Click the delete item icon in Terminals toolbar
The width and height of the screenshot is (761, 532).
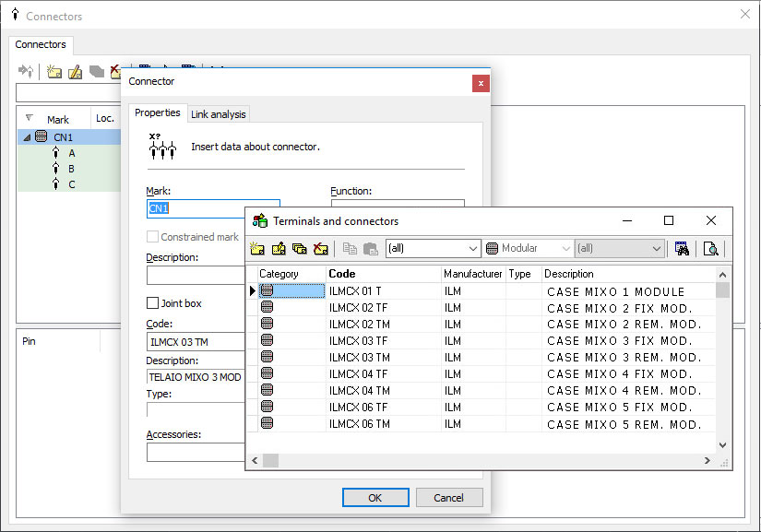pyautogui.click(x=321, y=249)
